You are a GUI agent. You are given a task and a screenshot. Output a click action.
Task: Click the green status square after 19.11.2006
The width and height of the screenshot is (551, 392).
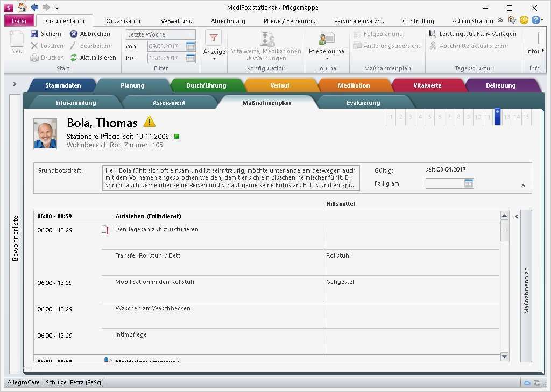[x=176, y=136]
